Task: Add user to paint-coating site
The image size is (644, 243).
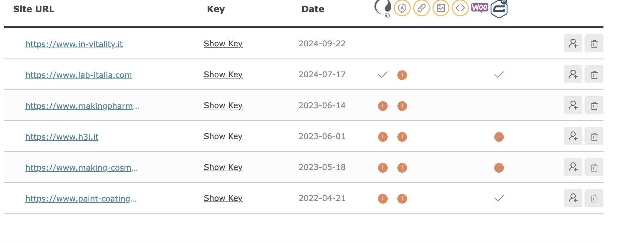Action: (x=573, y=198)
